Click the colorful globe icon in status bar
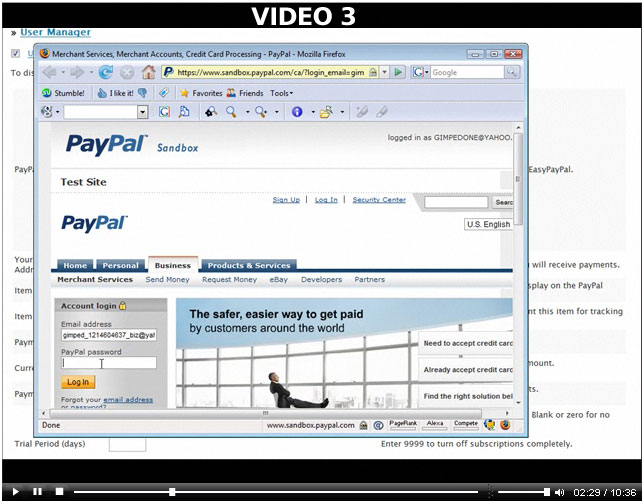This screenshot has width=644, height=504. tap(489, 425)
